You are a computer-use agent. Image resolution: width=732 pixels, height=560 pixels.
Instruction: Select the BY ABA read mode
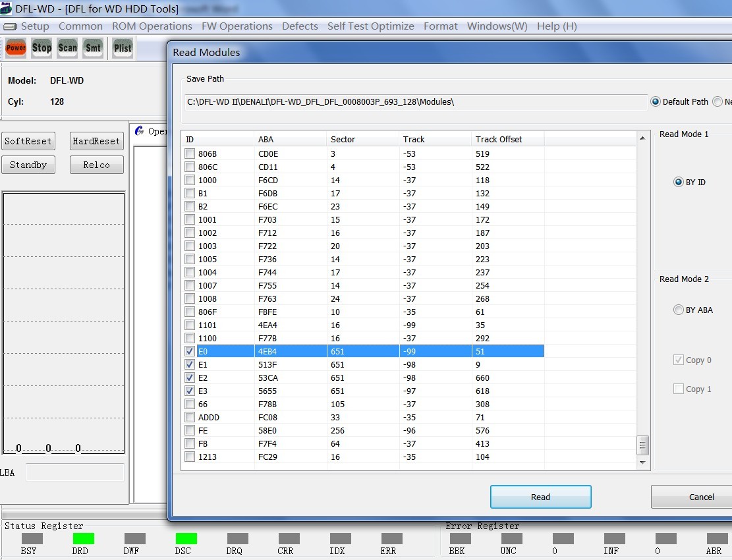click(679, 310)
